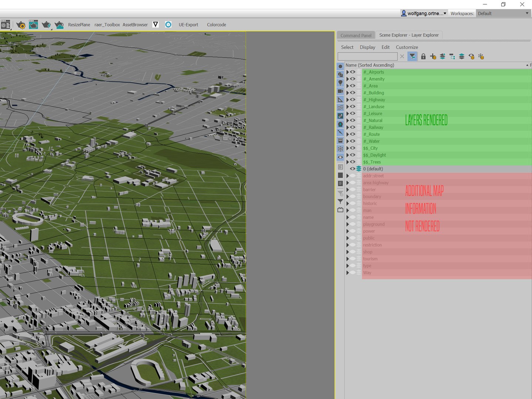The width and height of the screenshot is (532, 399).
Task: Open the Display menu in Scene Explorer
Action: pyautogui.click(x=367, y=47)
